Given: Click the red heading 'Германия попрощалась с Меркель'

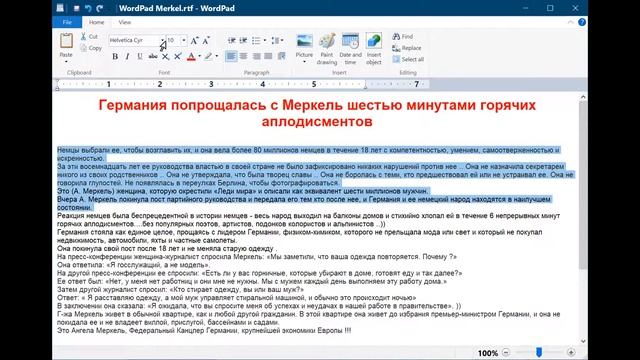Looking at the screenshot, I should point(220,105).
